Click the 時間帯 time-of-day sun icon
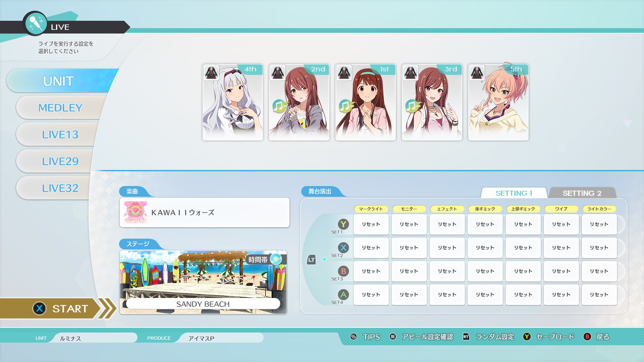Screen dimensions: 644x362 (276, 259)
